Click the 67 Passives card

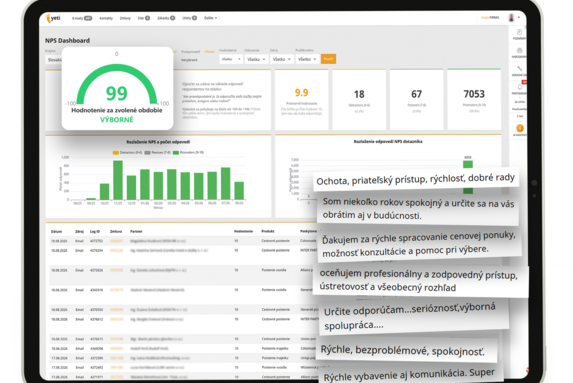pos(416,99)
